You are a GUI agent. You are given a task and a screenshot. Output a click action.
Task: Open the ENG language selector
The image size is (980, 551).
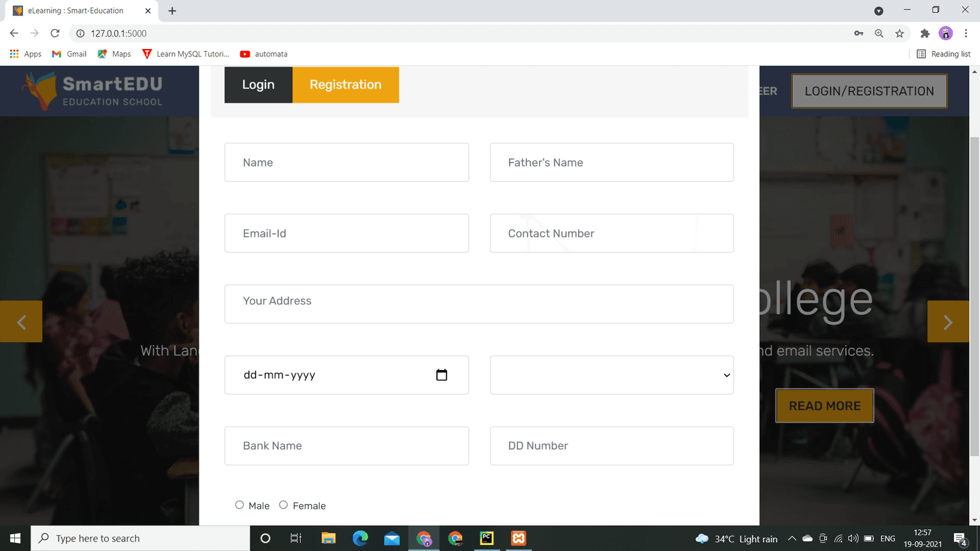click(x=887, y=539)
